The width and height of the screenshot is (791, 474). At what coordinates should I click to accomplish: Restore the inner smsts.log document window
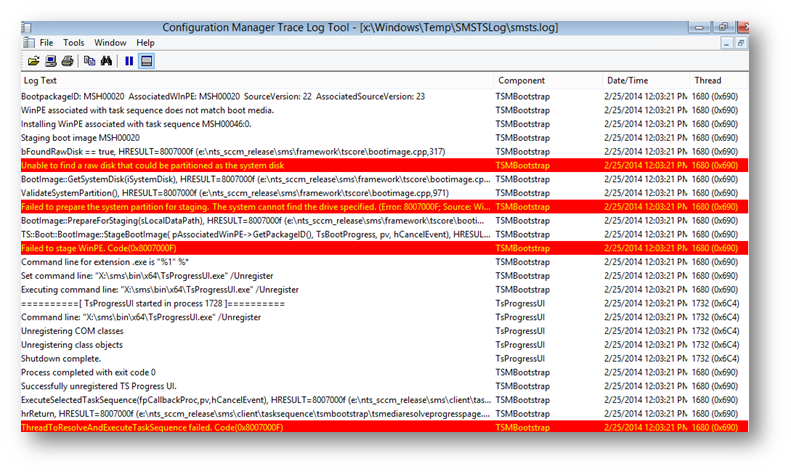740,44
